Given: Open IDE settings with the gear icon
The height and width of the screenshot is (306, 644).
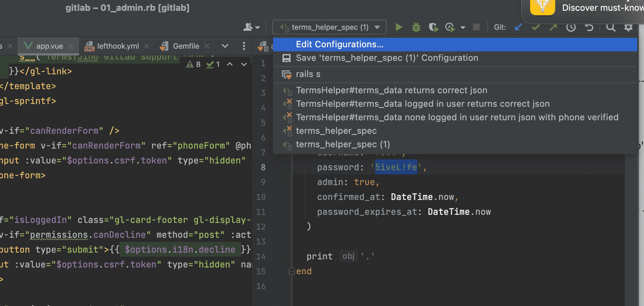Looking at the screenshot, I should click(x=629, y=27).
